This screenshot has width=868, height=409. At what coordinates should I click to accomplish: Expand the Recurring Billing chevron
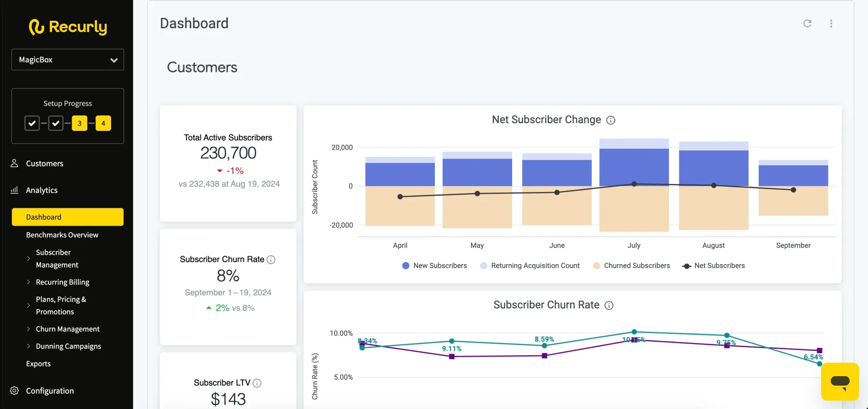(29, 282)
